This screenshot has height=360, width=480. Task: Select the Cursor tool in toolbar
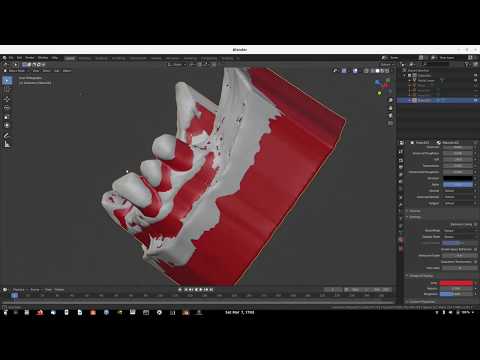click(7, 90)
